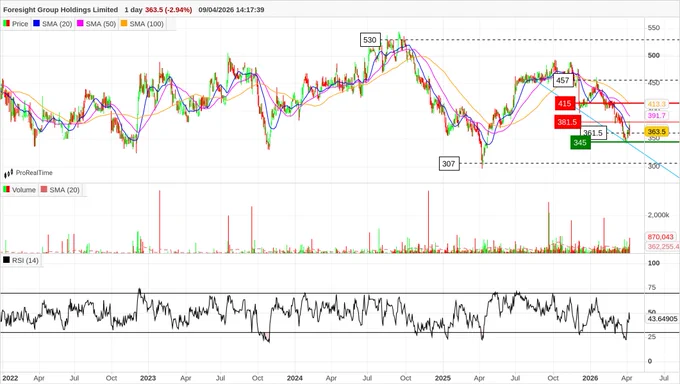Click the 2024 label on time axis
Viewport: 680px width, 384px height.
point(295,378)
